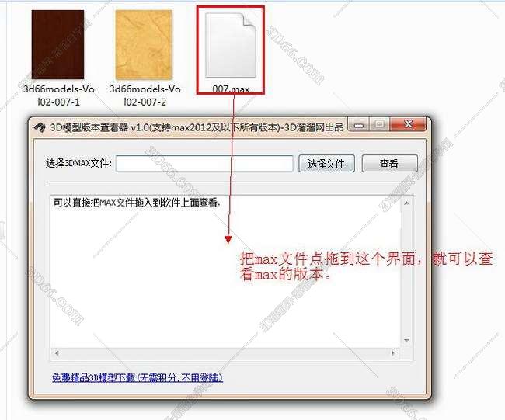Open the 免费精品3D模型下载 link

click(x=137, y=377)
